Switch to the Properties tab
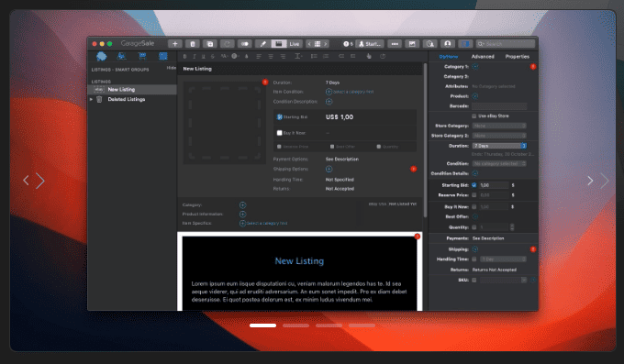The width and height of the screenshot is (624, 364). (x=517, y=57)
